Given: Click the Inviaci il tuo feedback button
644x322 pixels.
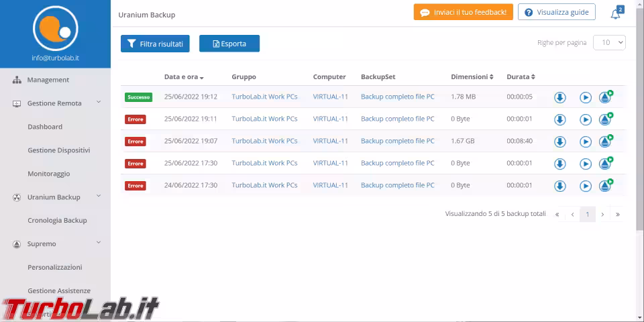Looking at the screenshot, I should 463,12.
